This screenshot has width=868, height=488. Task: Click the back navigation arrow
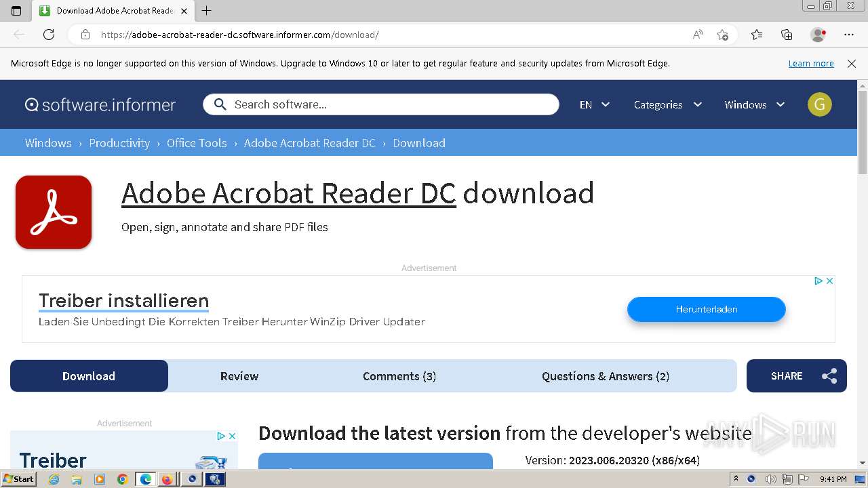pyautogui.click(x=19, y=35)
